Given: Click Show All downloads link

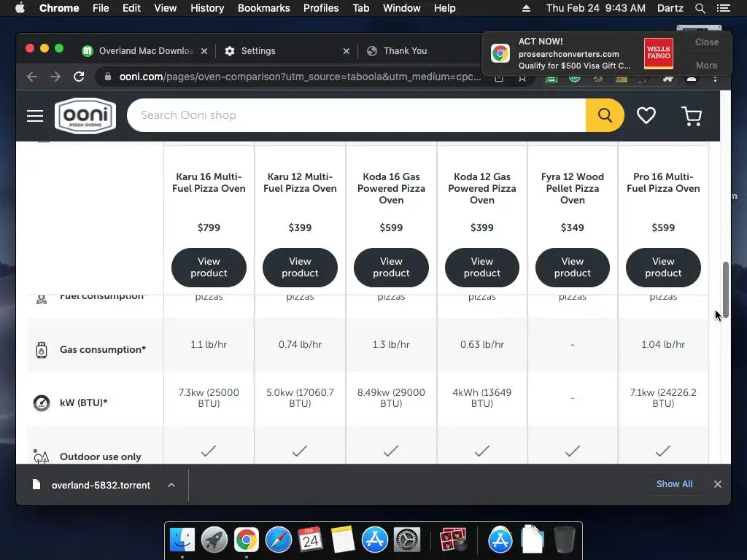Looking at the screenshot, I should [674, 484].
